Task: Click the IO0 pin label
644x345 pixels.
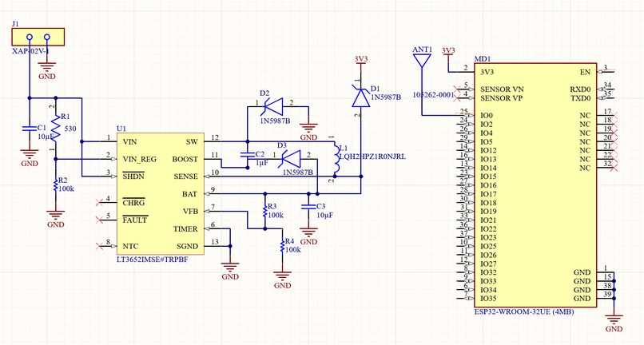Action: point(487,116)
